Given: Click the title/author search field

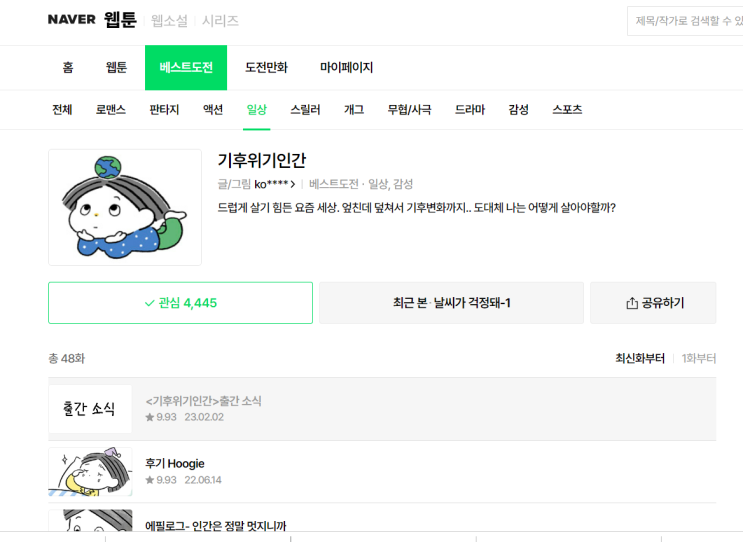Looking at the screenshot, I should tap(686, 21).
